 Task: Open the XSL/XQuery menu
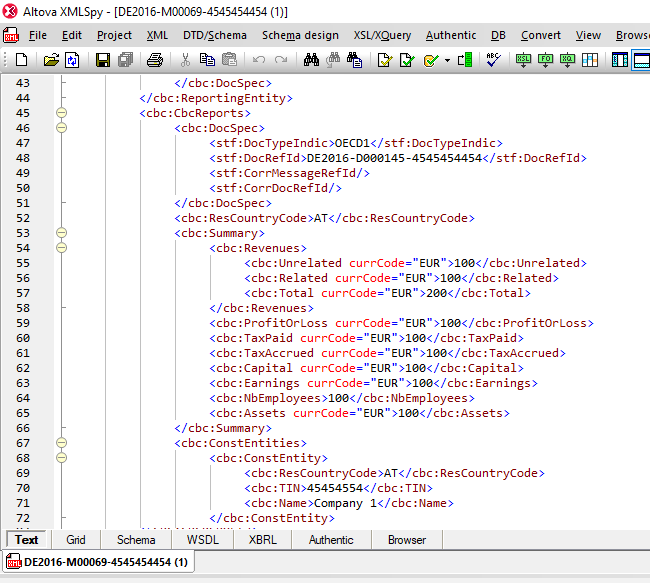click(382, 35)
